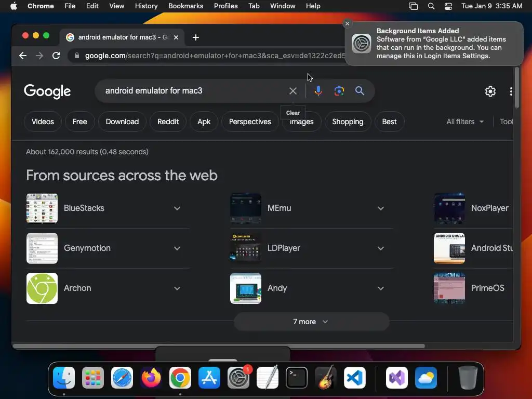Viewport: 532px width, 399px height.
Task: Expand the Genymotion result
Action: pos(177,248)
